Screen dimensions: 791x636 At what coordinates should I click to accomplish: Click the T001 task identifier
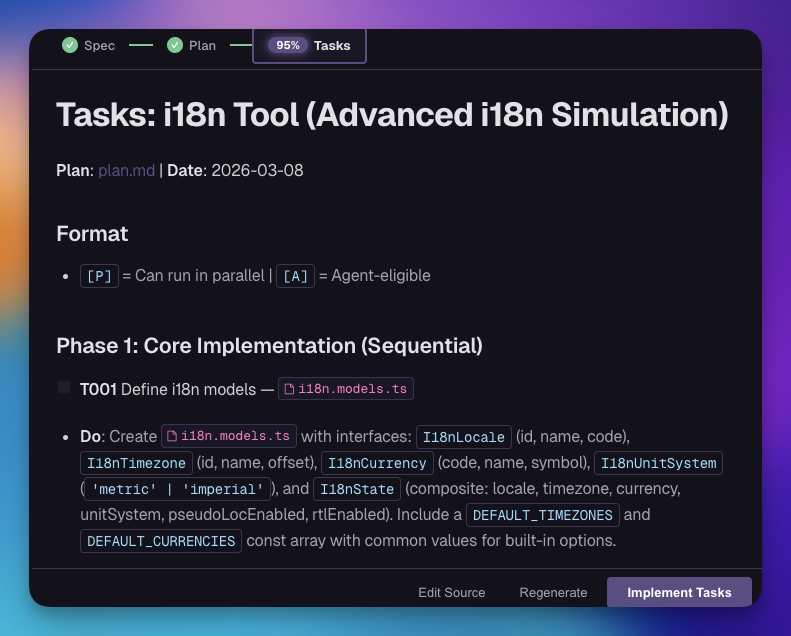pyautogui.click(x=98, y=389)
